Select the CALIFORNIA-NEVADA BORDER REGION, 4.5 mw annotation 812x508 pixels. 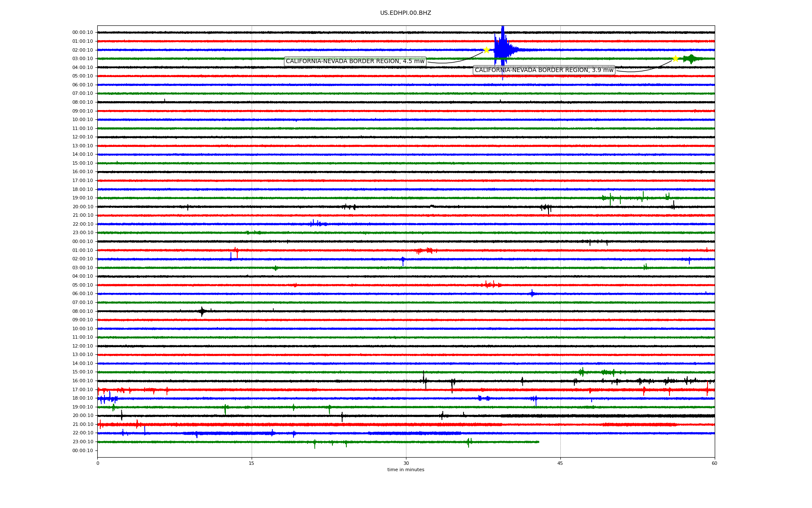(x=355, y=61)
